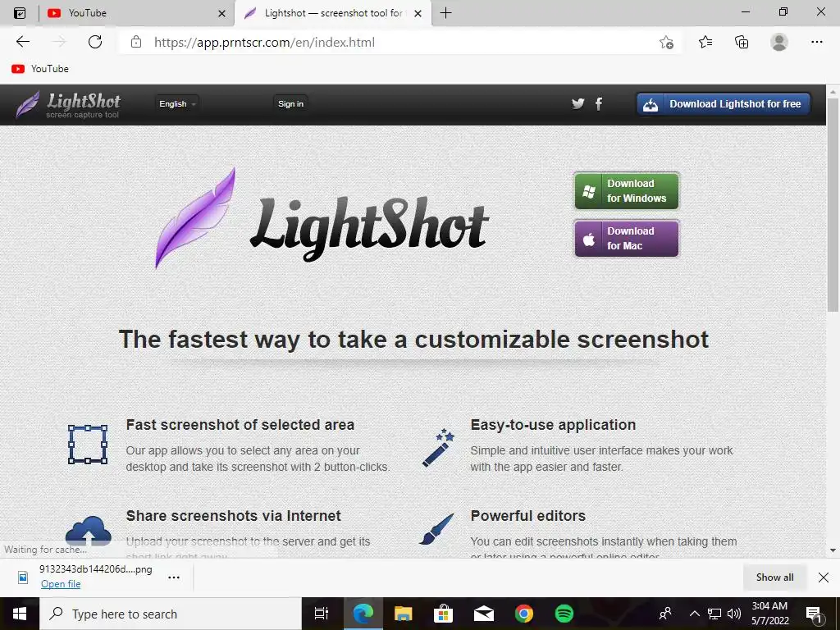The width and height of the screenshot is (840, 630).
Task: Open the Favorites list icon
Action: pos(705,42)
